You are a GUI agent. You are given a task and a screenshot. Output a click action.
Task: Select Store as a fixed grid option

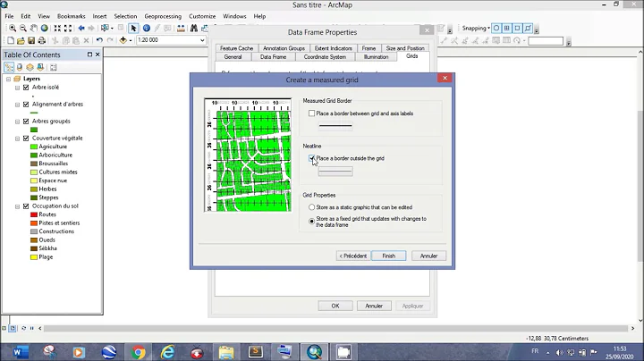312,222
